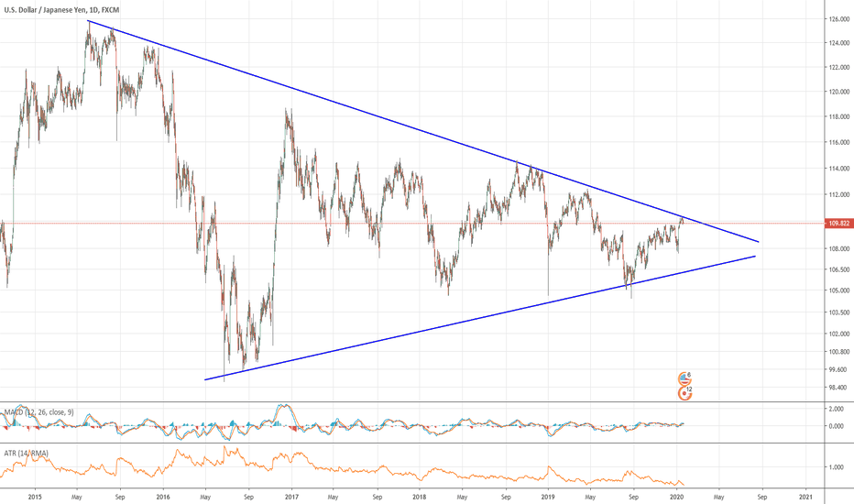Click the 116.000 price axis label
Screen dimensions: 854x504
point(839,143)
